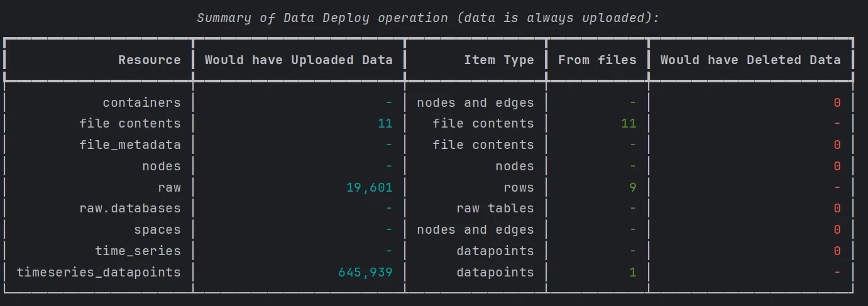The height and width of the screenshot is (306, 868).
Task: Click the "Would have Uploaded Data" header
Action: click(299, 60)
